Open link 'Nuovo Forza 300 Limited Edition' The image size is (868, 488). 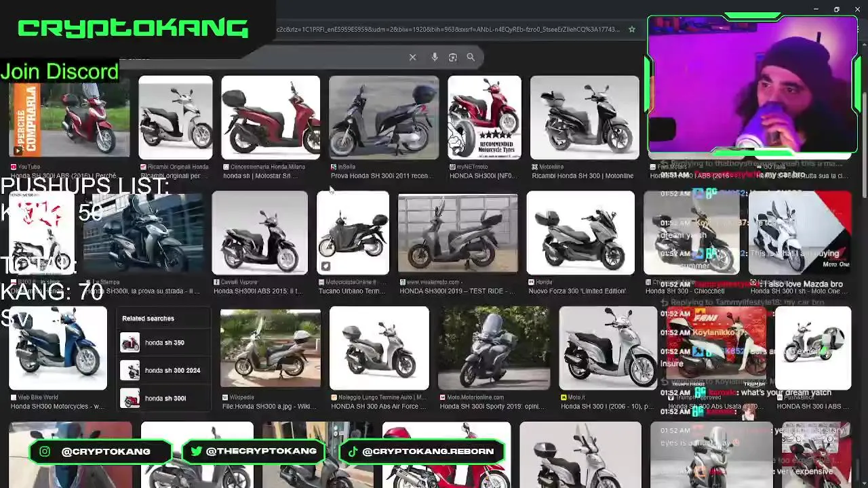point(576,291)
